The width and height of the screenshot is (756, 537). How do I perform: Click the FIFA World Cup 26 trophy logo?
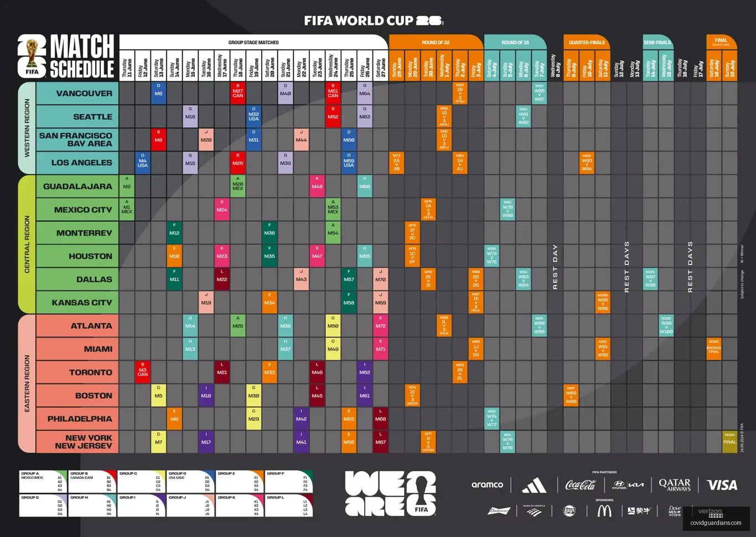click(32, 57)
